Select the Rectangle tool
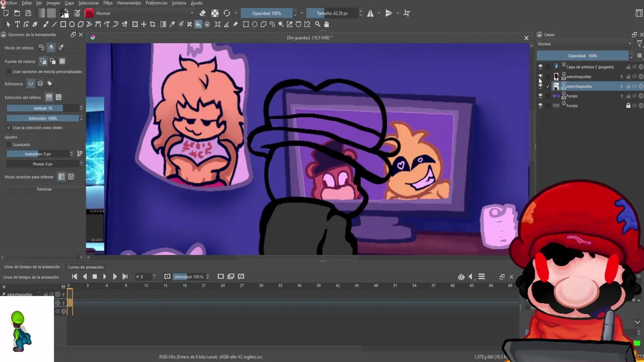This screenshot has height=362, width=644. click(63, 24)
